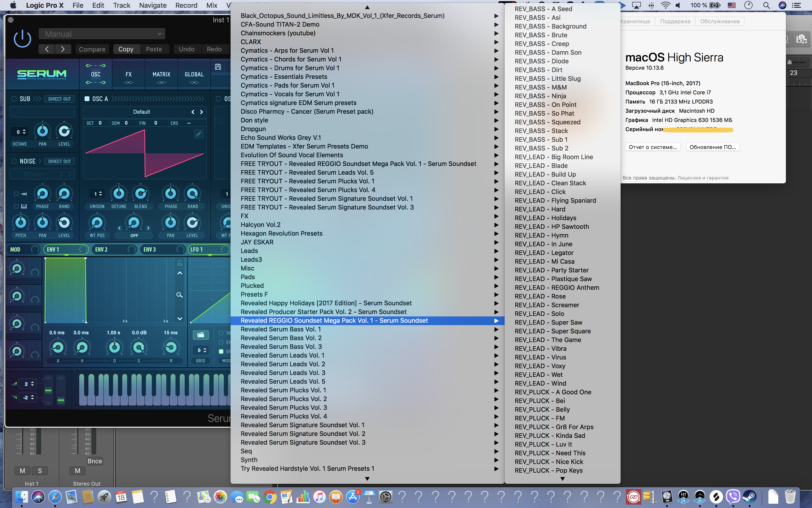Open the App Store from the Dock

tap(353, 497)
